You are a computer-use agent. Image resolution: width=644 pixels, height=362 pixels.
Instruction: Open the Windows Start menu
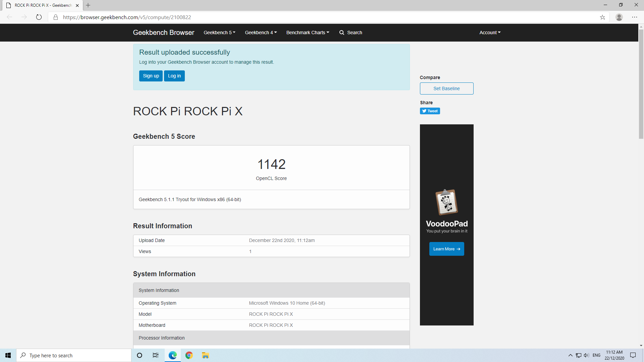click(8, 355)
